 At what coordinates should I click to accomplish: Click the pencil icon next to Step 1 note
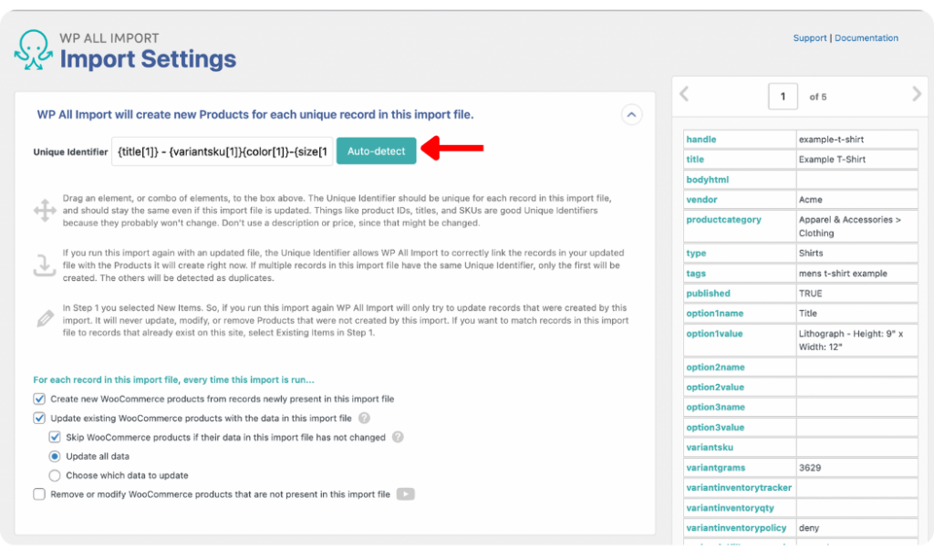pos(45,318)
